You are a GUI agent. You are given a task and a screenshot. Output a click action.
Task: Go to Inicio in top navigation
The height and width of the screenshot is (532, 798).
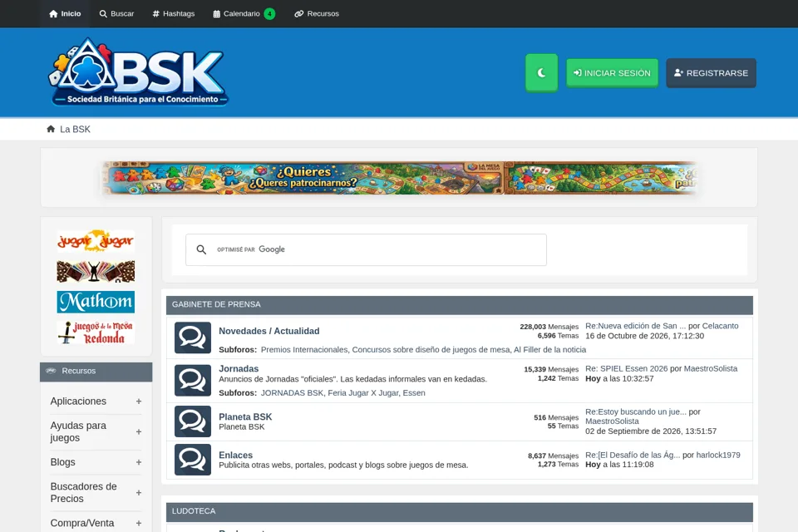click(x=65, y=14)
